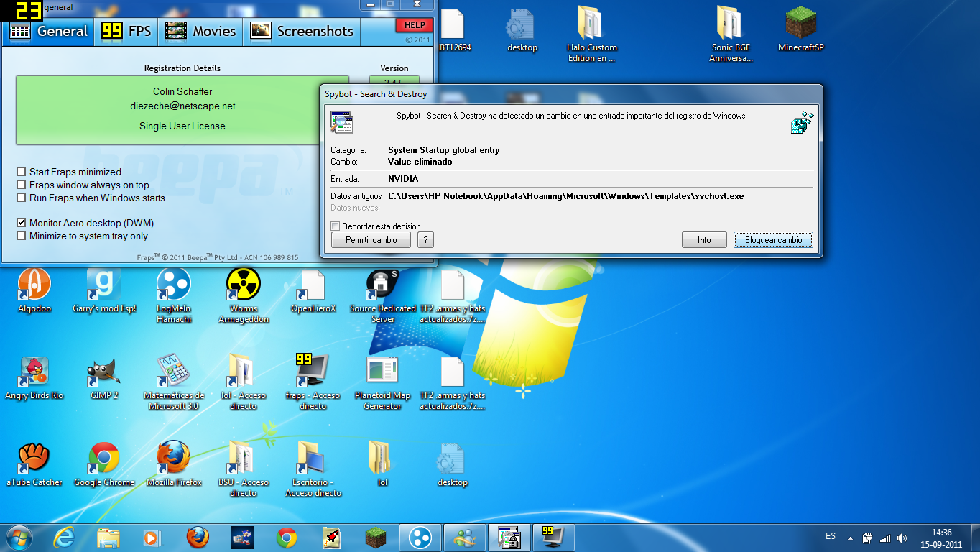980x552 pixels.
Task: Open the taskbar clock showing 14:36
Action: point(941,538)
